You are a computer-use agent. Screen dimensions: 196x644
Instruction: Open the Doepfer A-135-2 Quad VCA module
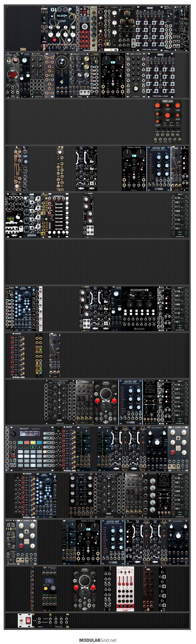[x=37, y=75]
